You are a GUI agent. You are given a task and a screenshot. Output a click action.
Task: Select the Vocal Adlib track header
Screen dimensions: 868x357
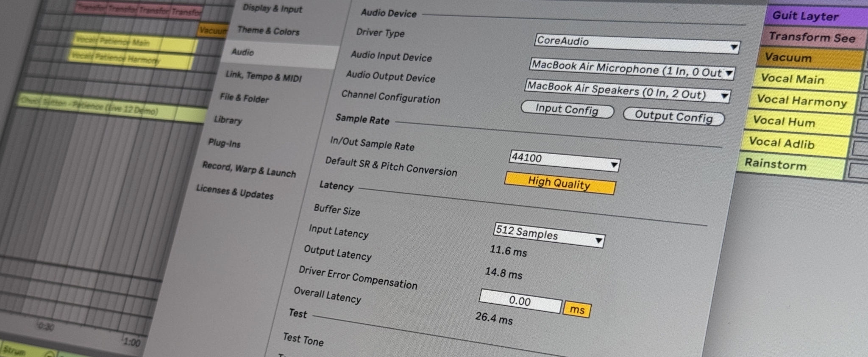[x=795, y=144]
